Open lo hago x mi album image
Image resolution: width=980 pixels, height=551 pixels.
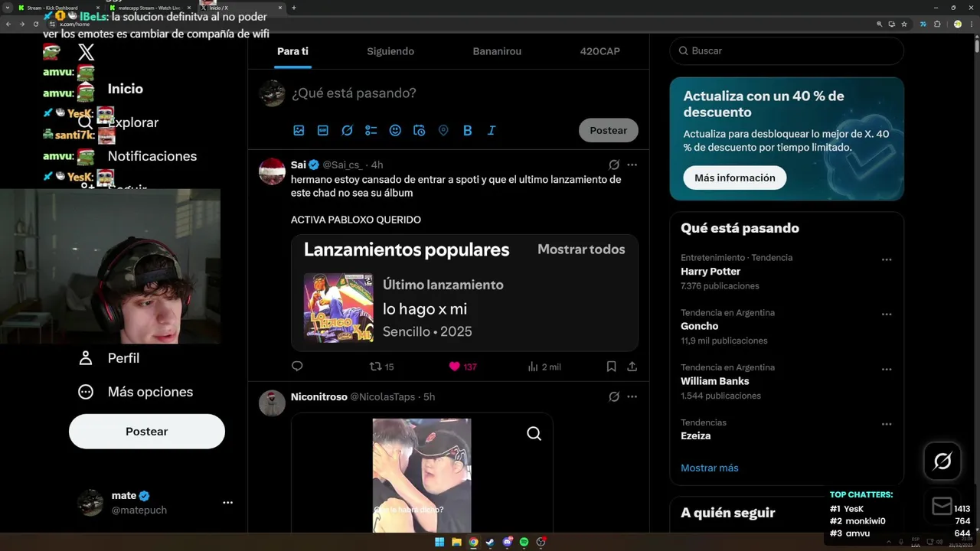(338, 308)
